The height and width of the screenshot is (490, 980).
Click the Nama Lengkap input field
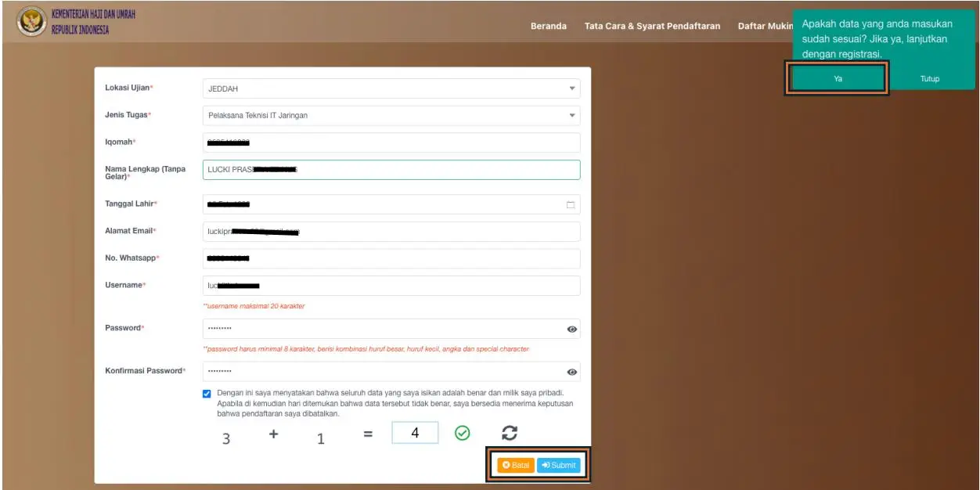391,170
